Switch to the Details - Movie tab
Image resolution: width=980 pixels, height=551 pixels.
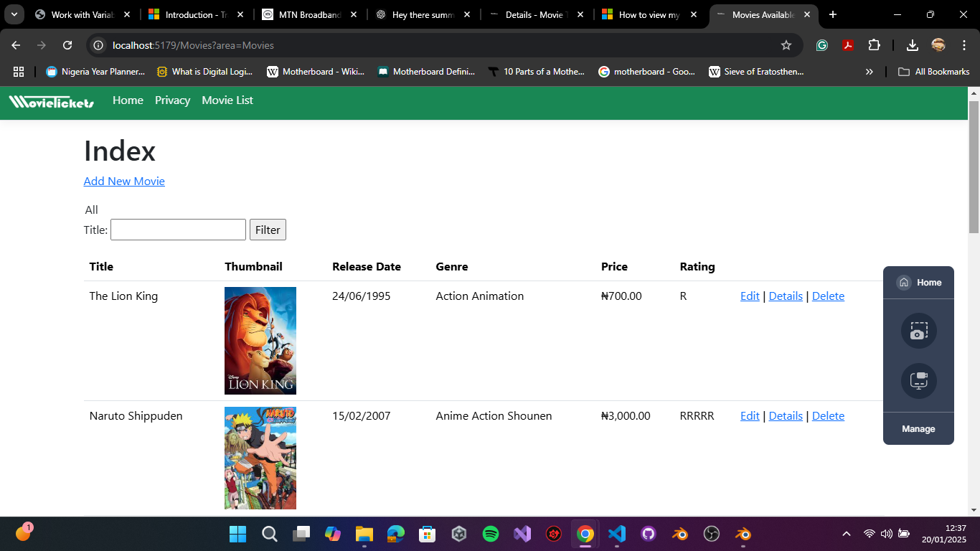coord(536,14)
